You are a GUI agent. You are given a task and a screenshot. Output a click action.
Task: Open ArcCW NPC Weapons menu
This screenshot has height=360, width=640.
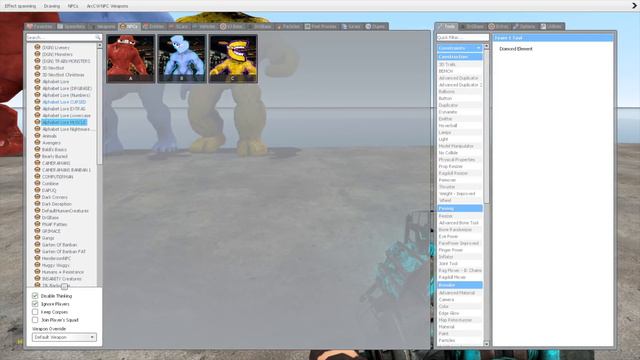pos(107,6)
